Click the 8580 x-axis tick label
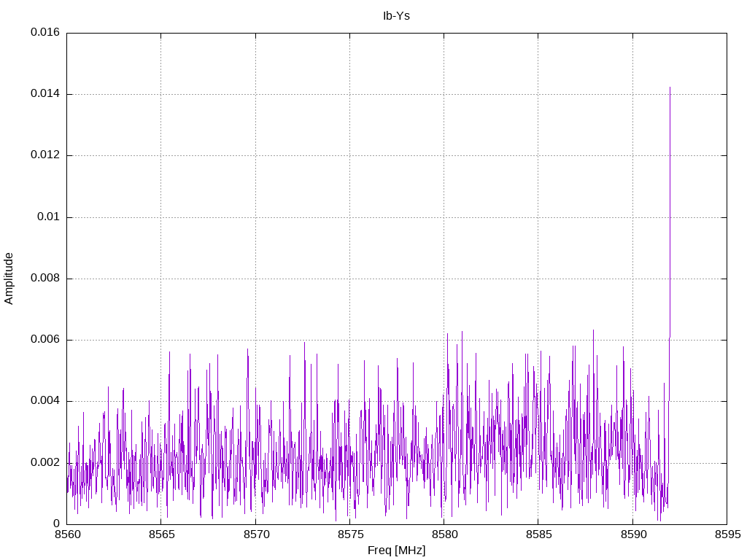The height and width of the screenshot is (560, 747). coord(444,534)
